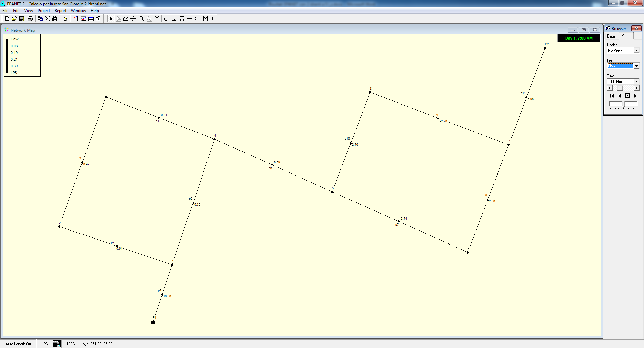
Task: Play animation forward
Action: 635,96
